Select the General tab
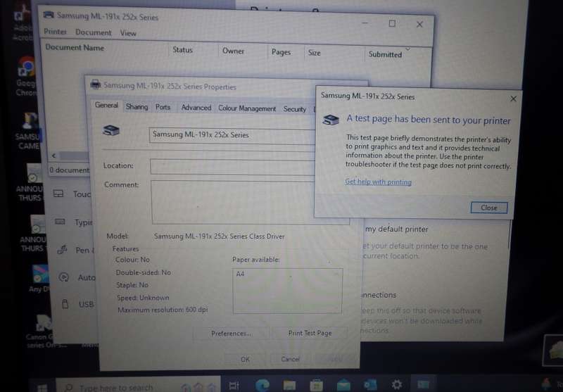Viewport: 563px width, 392px height. click(x=106, y=105)
